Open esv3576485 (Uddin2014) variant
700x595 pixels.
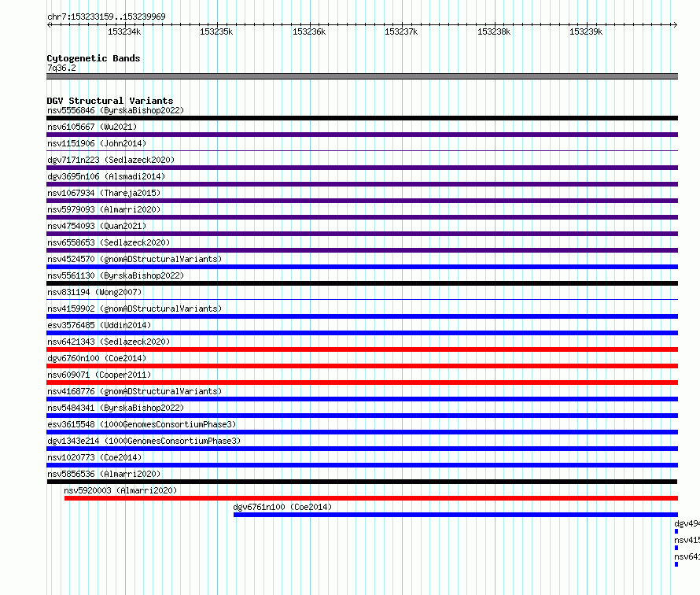tap(99, 325)
